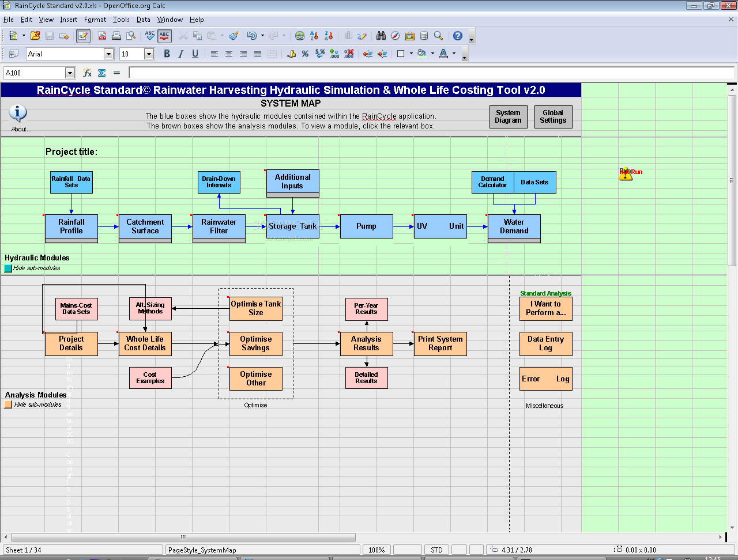
Task: Click the formula input line
Action: (431, 73)
